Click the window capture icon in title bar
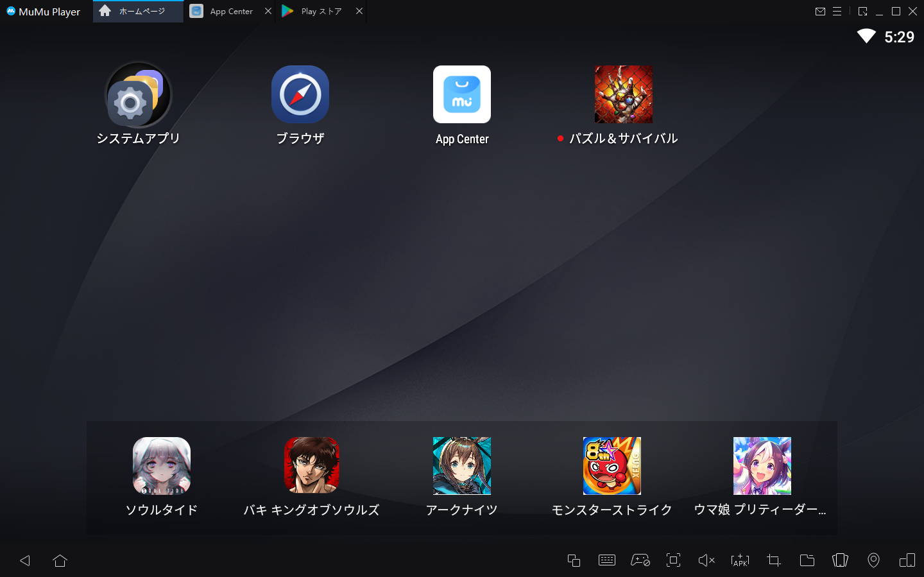 (862, 11)
